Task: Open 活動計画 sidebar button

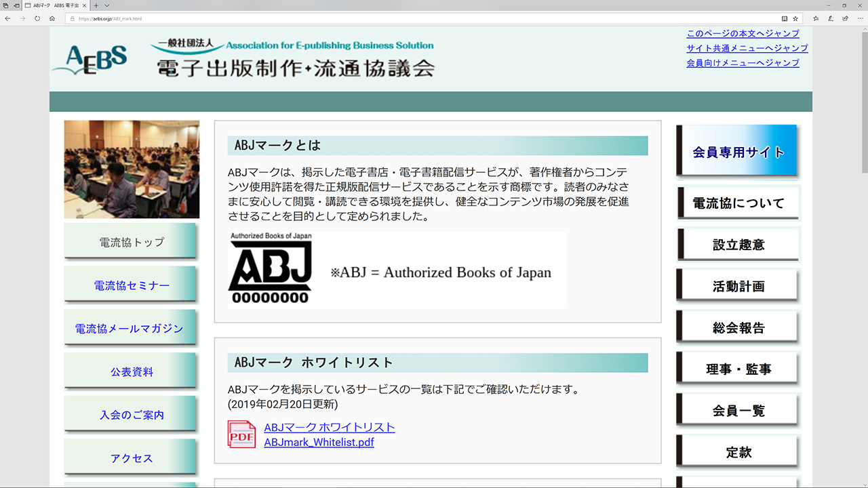Action: [738, 286]
